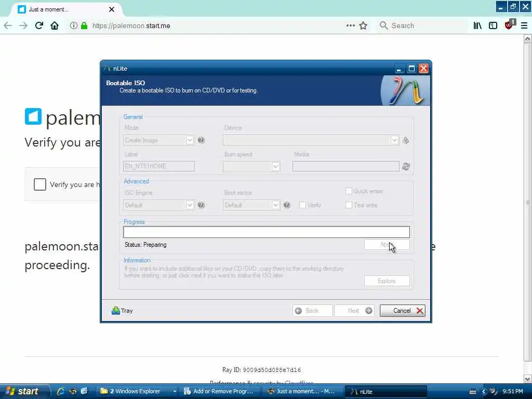Click the nLite Next button
The height and width of the screenshot is (399, 532).
click(x=354, y=311)
